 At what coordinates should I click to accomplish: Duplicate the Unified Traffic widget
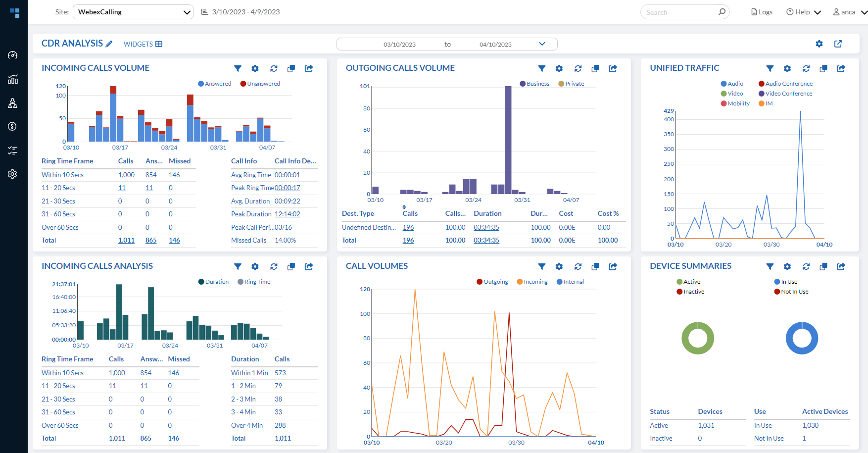click(823, 68)
